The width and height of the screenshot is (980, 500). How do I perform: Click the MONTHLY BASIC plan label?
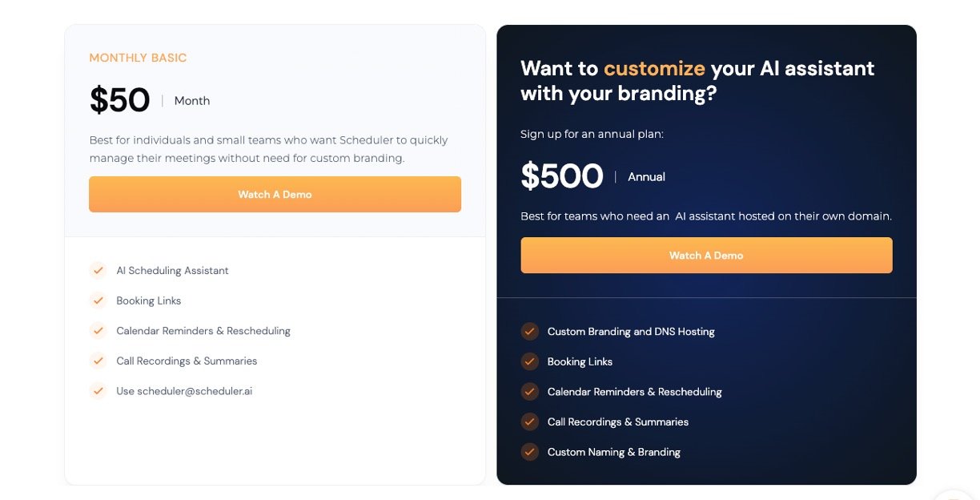(138, 58)
